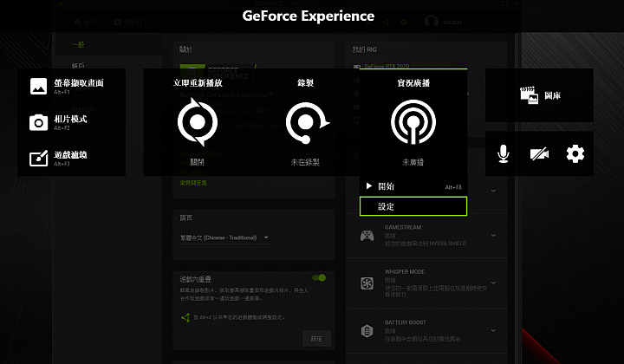Viewport: 624px width, 364px height.
Task: Click the GeForce Experience title text
Action: (309, 16)
